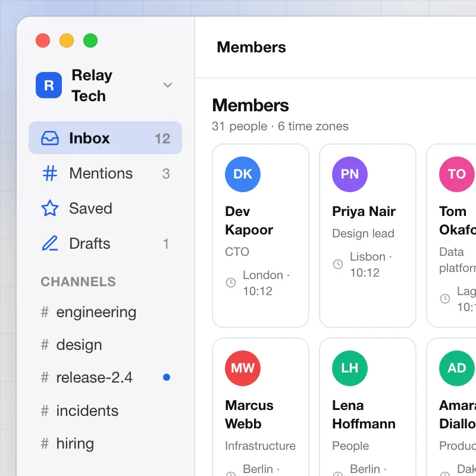This screenshot has height=476, width=476.
Task: Click the clock icon beside Lisbon
Action: tap(338, 264)
